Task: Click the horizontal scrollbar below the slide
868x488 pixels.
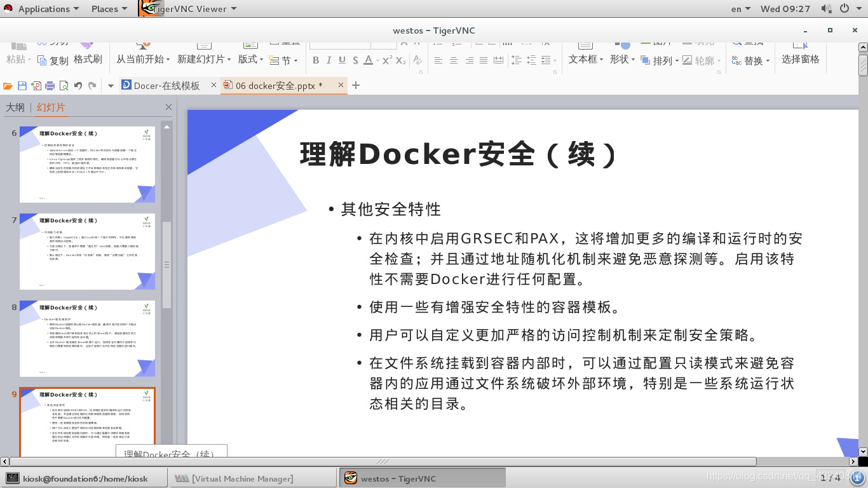Action: point(383,462)
